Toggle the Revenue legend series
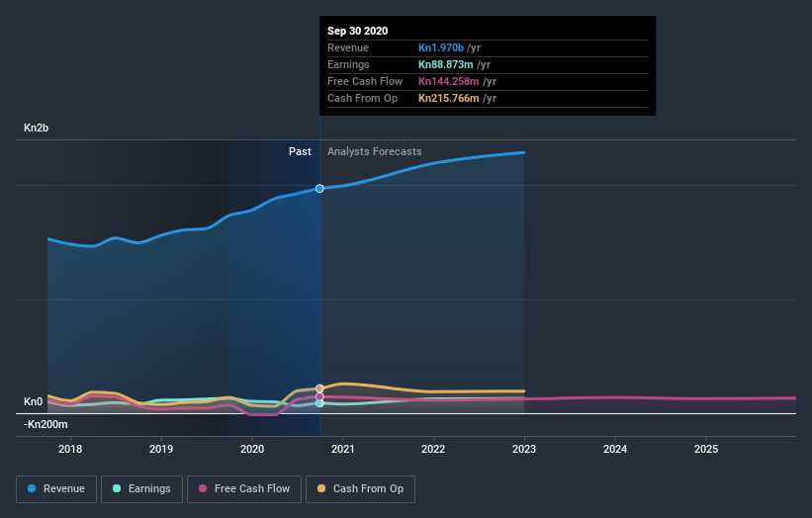The height and width of the screenshot is (518, 812). click(x=56, y=489)
